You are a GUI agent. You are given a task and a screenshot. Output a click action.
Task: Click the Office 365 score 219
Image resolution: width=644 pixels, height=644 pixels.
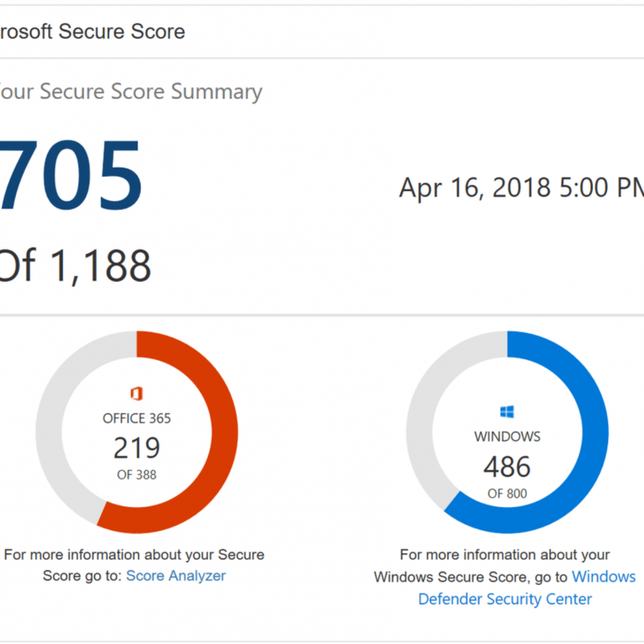point(137,447)
